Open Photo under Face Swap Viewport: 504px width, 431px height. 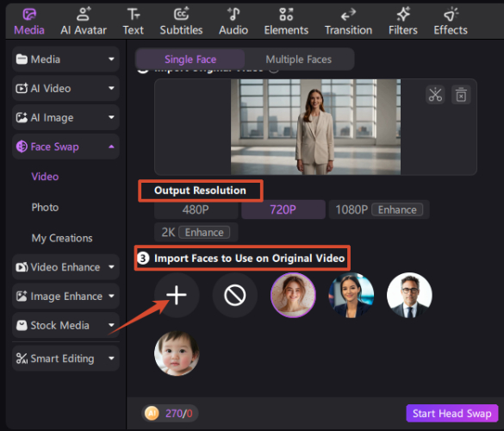[x=45, y=208]
